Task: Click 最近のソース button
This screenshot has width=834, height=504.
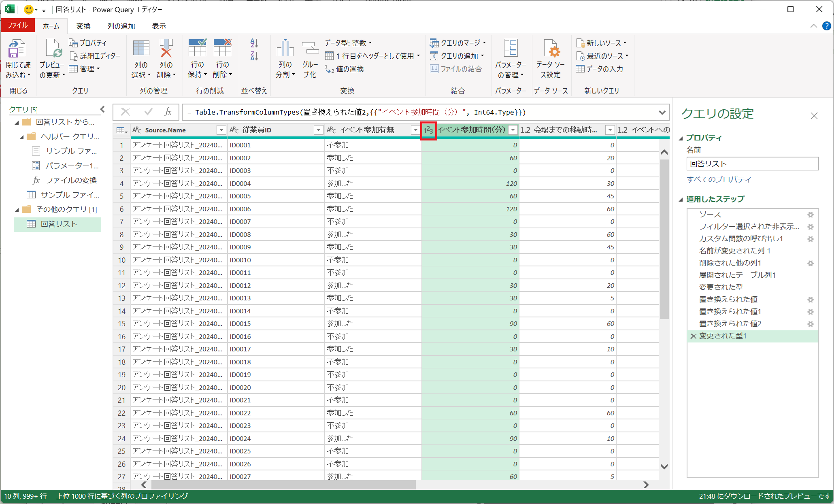Action: (602, 56)
